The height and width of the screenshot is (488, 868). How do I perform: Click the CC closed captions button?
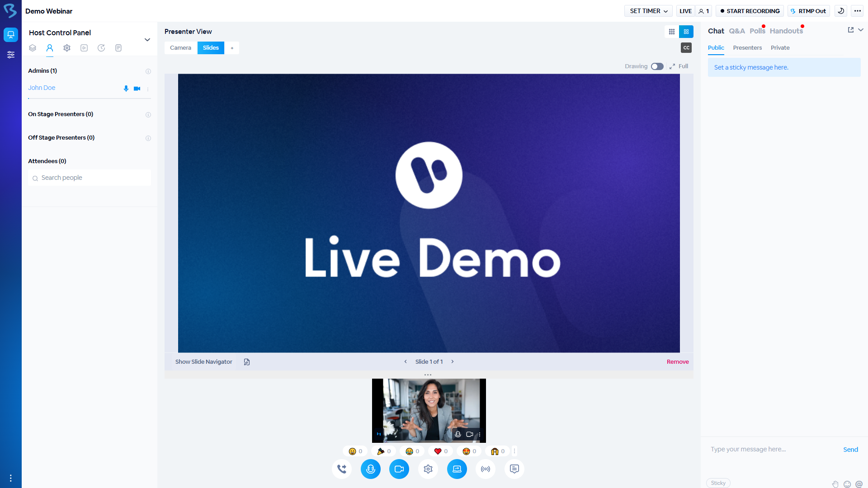click(x=686, y=47)
